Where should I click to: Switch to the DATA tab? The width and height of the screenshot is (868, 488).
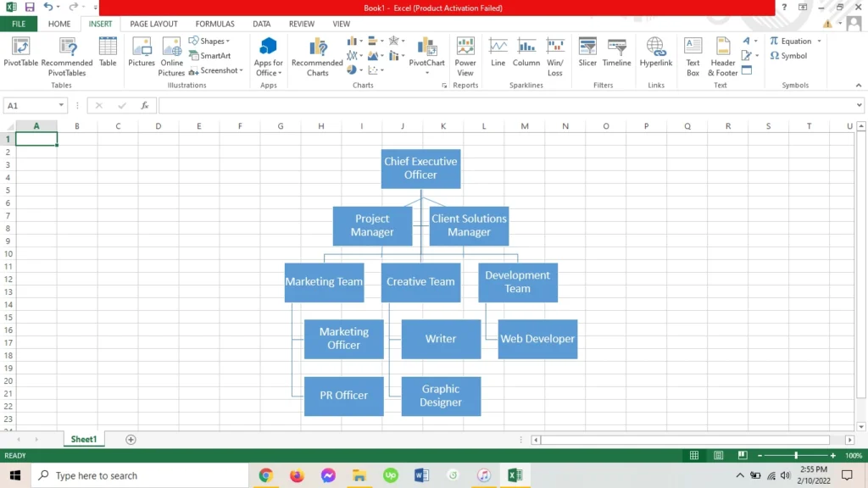coord(262,24)
